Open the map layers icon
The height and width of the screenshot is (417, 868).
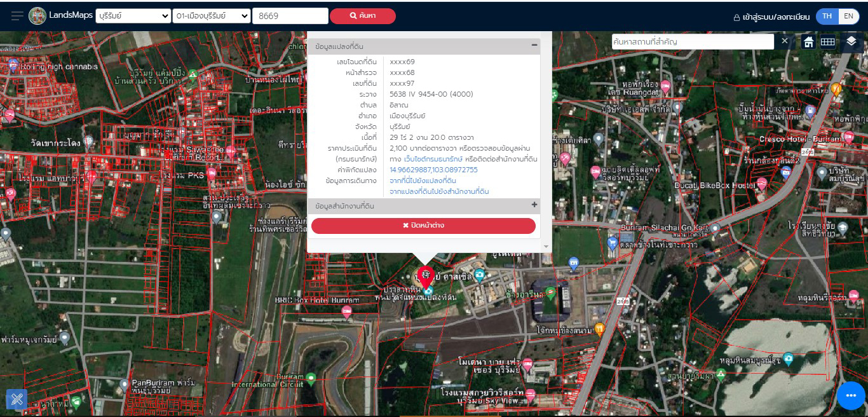point(851,41)
